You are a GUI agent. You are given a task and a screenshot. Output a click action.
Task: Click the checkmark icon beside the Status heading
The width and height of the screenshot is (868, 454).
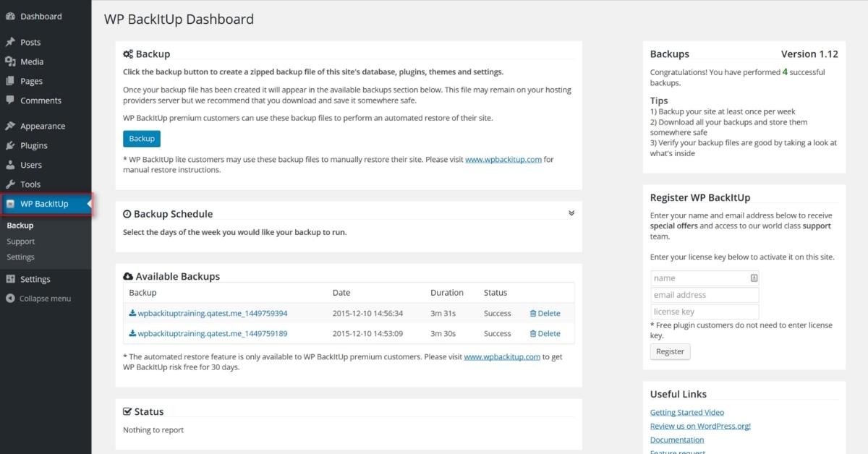(x=126, y=411)
